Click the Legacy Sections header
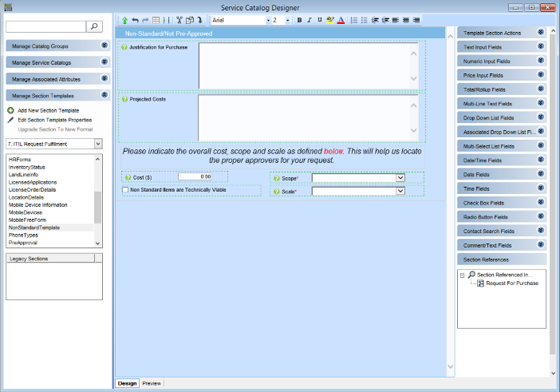 (x=50, y=258)
